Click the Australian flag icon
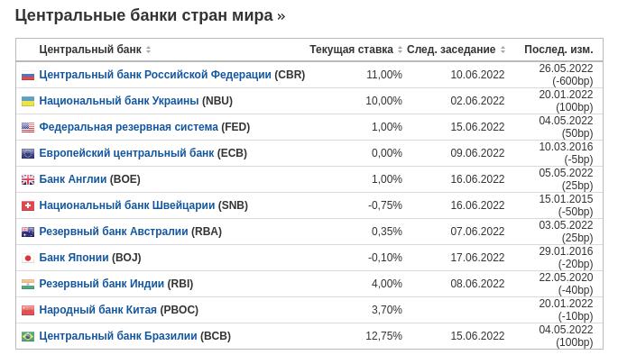The image size is (618, 364). [x=28, y=232]
